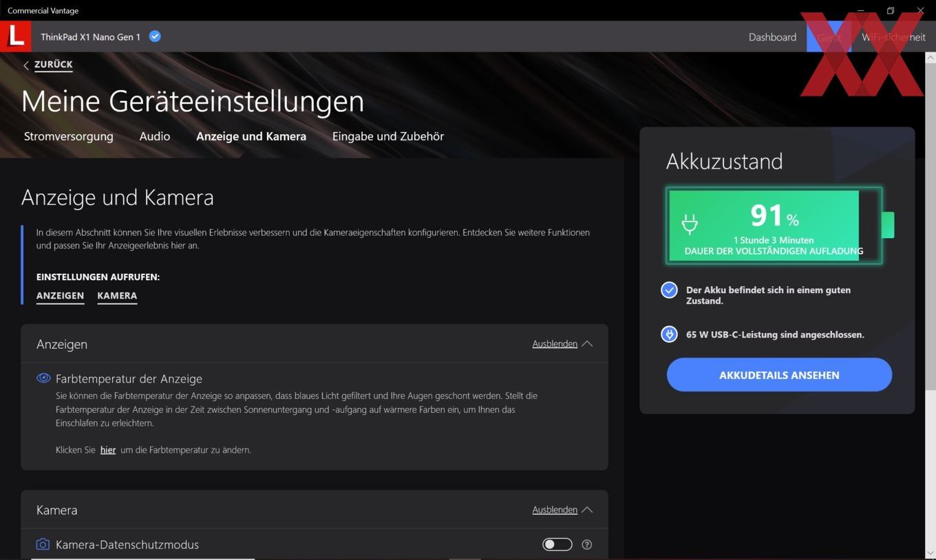Image resolution: width=936 pixels, height=560 pixels.
Task: Click the '1 Stunde 3 Minuten' charge time text
Action: click(774, 240)
